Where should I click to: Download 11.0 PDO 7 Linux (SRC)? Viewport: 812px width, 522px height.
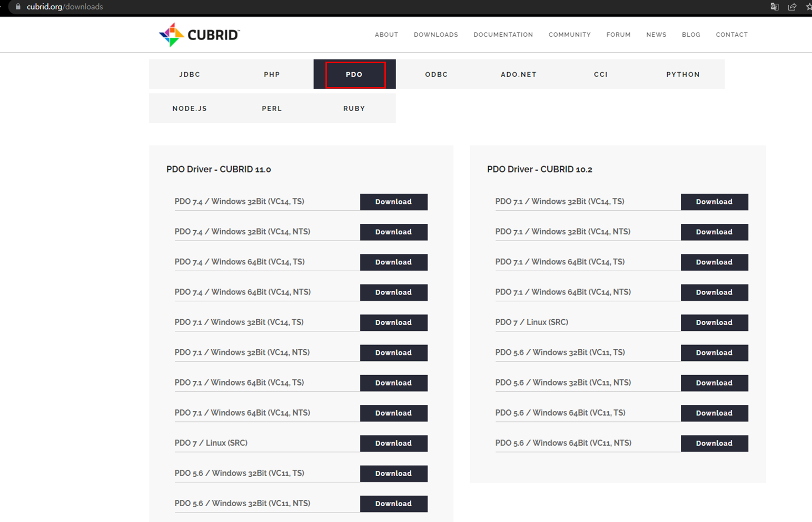(394, 444)
